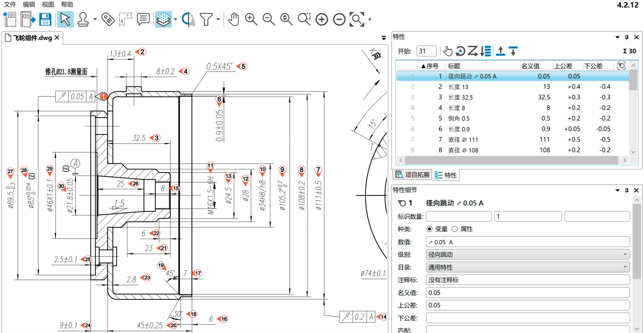Click the funnel filter icon
644x333 pixels.
[x=206, y=19]
